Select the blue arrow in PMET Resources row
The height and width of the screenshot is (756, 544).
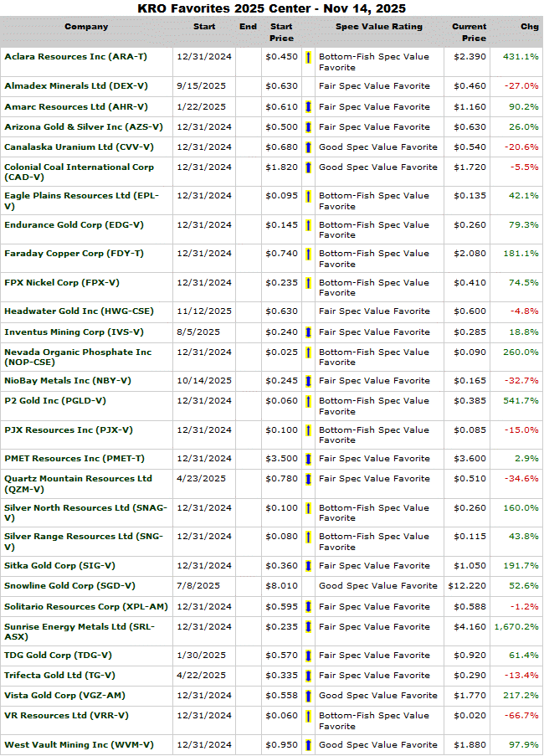[308, 459]
